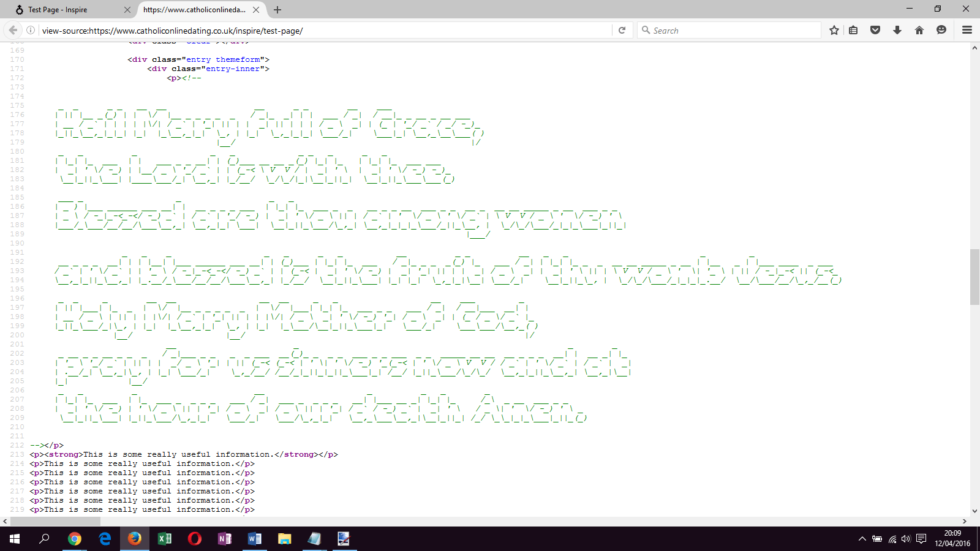Open Google Chrome from the taskbar
Image resolution: width=980 pixels, height=551 pixels.
pyautogui.click(x=75, y=539)
